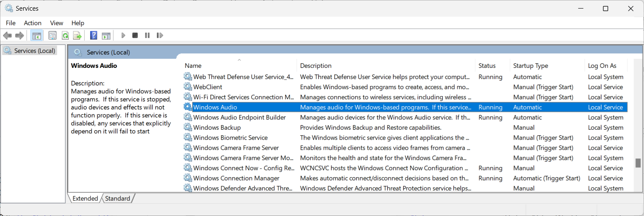
Task: Sort services by Startup Type header
Action: pyautogui.click(x=530, y=66)
